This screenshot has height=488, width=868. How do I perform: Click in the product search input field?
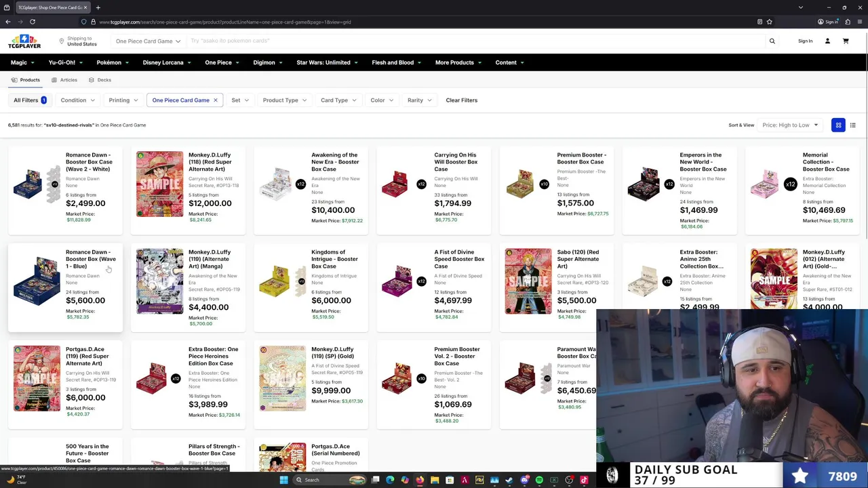point(475,41)
